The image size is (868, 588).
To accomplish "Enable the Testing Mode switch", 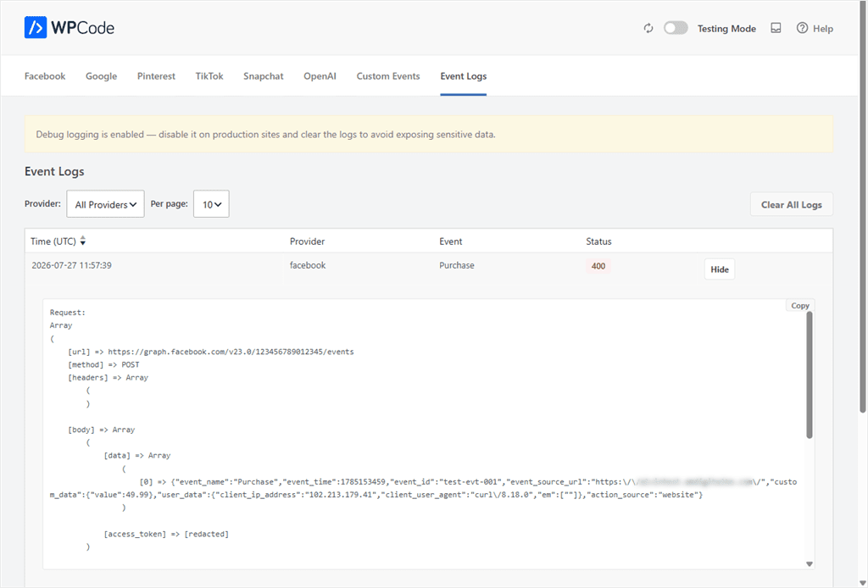I will click(x=676, y=28).
